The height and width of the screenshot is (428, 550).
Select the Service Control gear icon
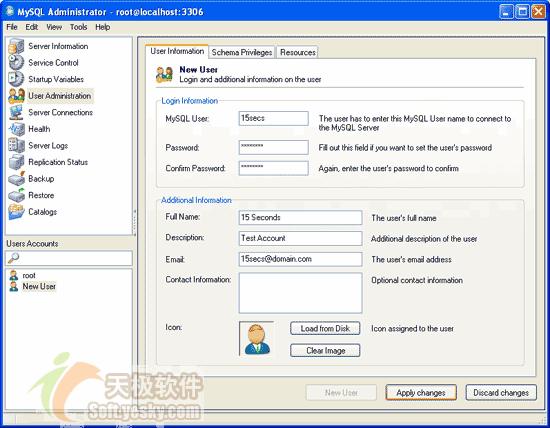pos(16,62)
